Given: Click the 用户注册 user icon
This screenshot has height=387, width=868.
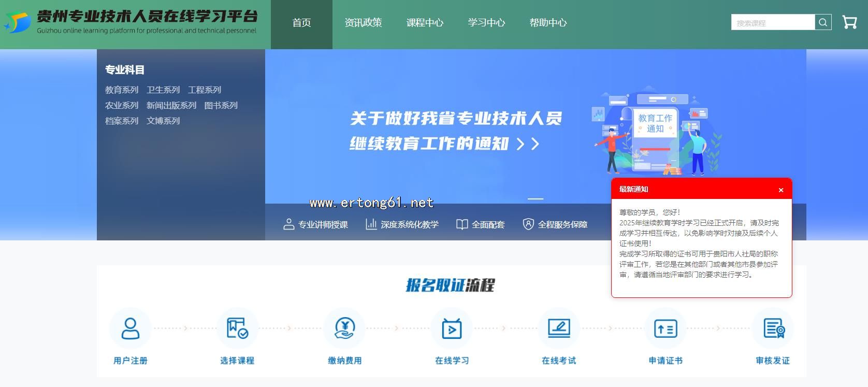Looking at the screenshot, I should pos(130,328).
